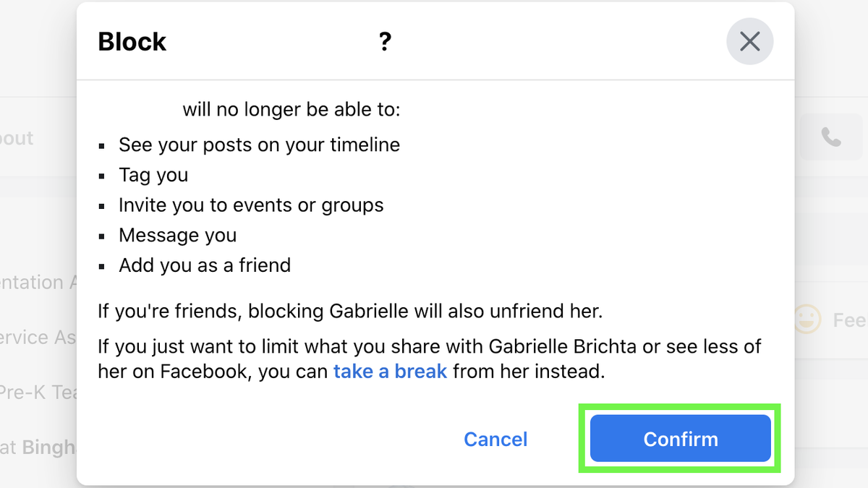The height and width of the screenshot is (488, 868).
Task: Click the "See your posts on your timeline" bullet
Action: (x=259, y=145)
